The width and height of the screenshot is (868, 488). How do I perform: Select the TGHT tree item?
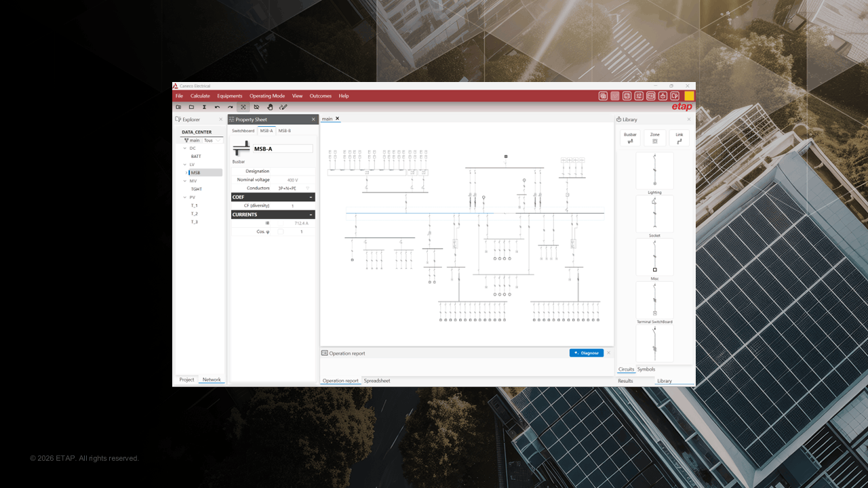(197, 189)
